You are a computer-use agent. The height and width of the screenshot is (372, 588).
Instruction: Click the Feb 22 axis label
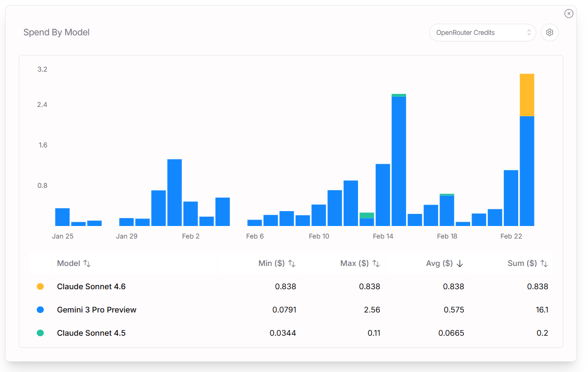point(511,236)
